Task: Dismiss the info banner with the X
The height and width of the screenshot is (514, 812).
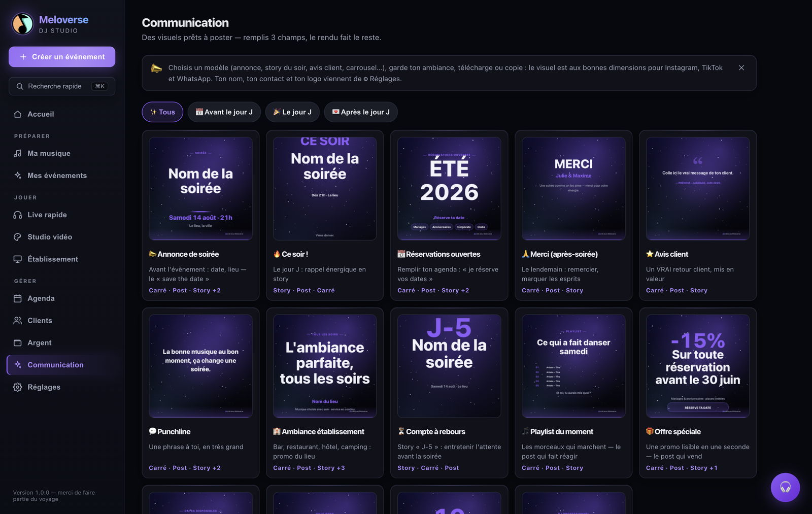Action: [x=741, y=68]
